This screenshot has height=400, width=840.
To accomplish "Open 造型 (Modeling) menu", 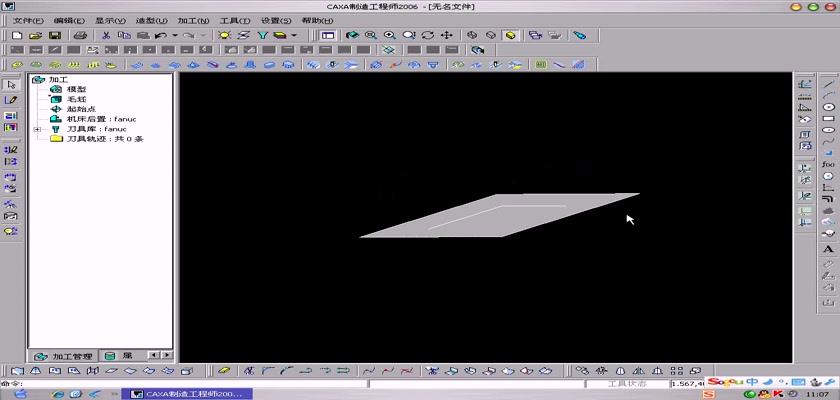I will click(x=152, y=21).
